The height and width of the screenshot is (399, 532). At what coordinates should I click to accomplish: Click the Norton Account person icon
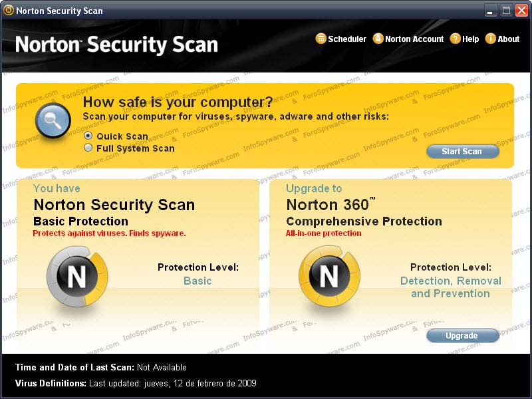(378, 39)
